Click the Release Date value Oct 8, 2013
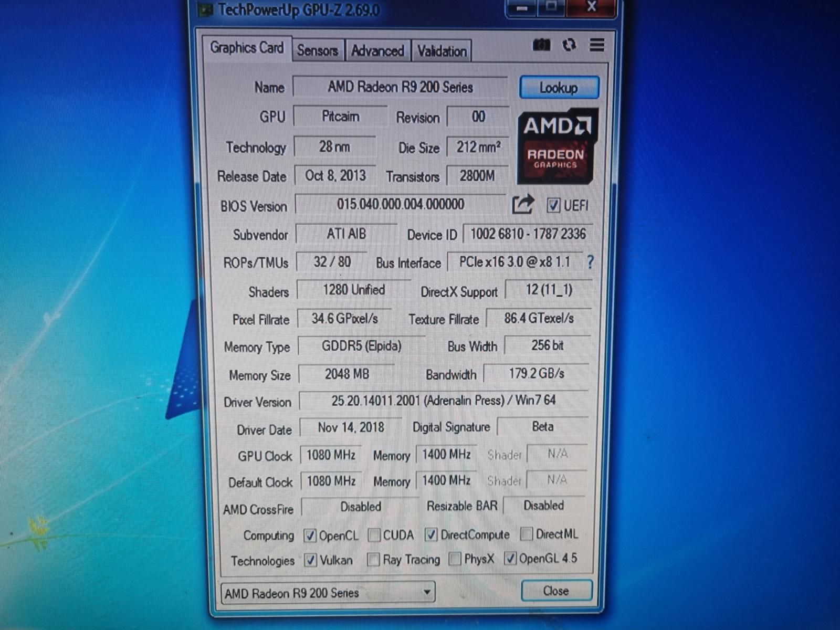Image resolution: width=840 pixels, height=630 pixels. point(336,176)
